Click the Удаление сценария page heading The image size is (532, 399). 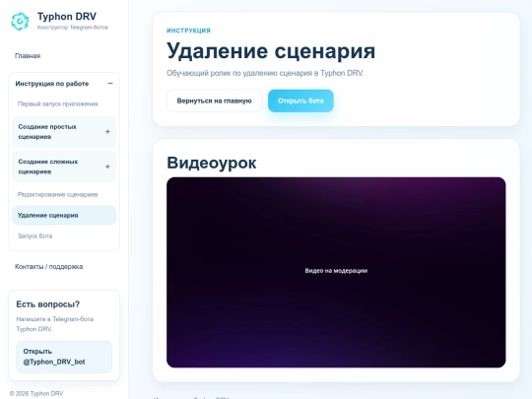(271, 51)
